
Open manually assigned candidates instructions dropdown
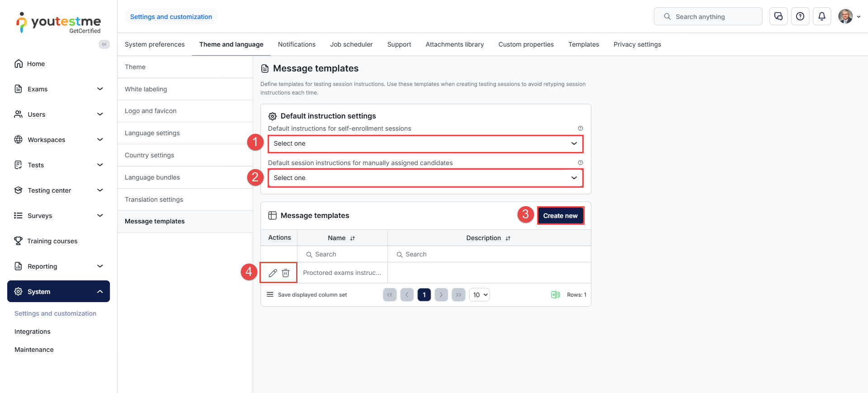[x=425, y=178]
